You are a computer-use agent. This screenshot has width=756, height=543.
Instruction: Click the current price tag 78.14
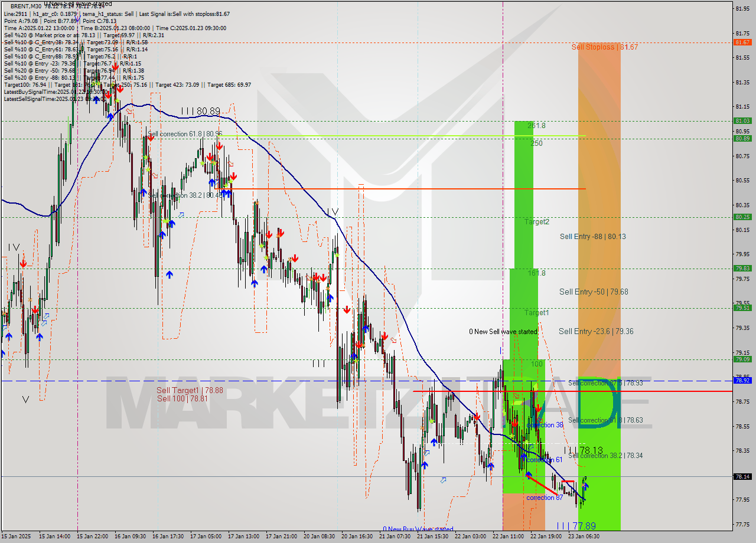742,476
